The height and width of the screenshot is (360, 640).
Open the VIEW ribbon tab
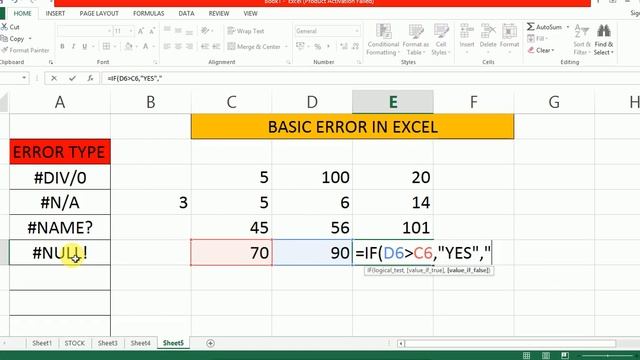click(x=250, y=13)
